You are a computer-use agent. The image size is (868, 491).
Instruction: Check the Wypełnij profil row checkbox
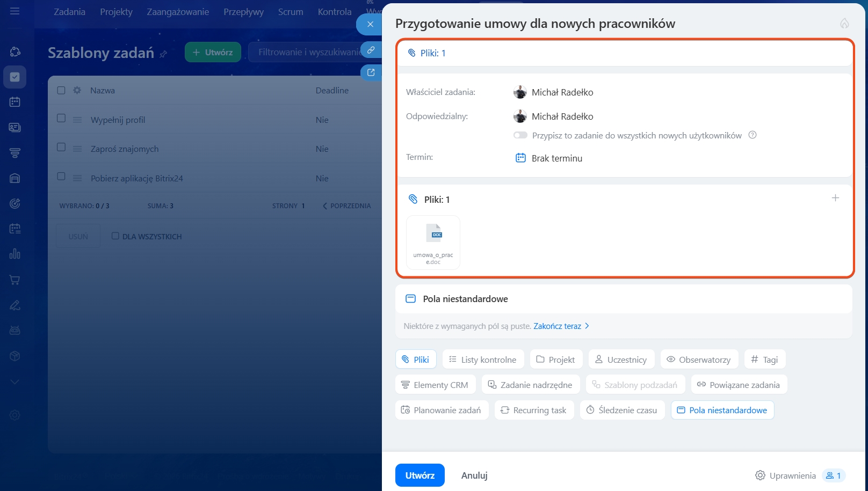click(61, 118)
